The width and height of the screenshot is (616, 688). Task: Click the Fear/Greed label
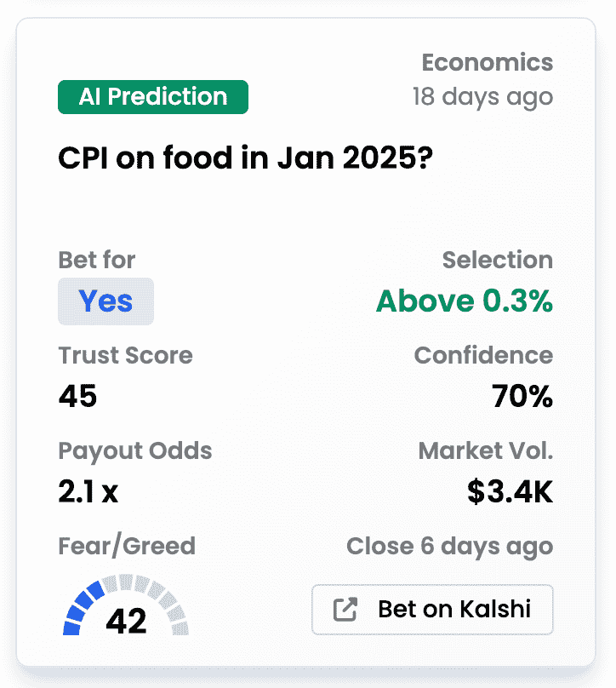127,547
